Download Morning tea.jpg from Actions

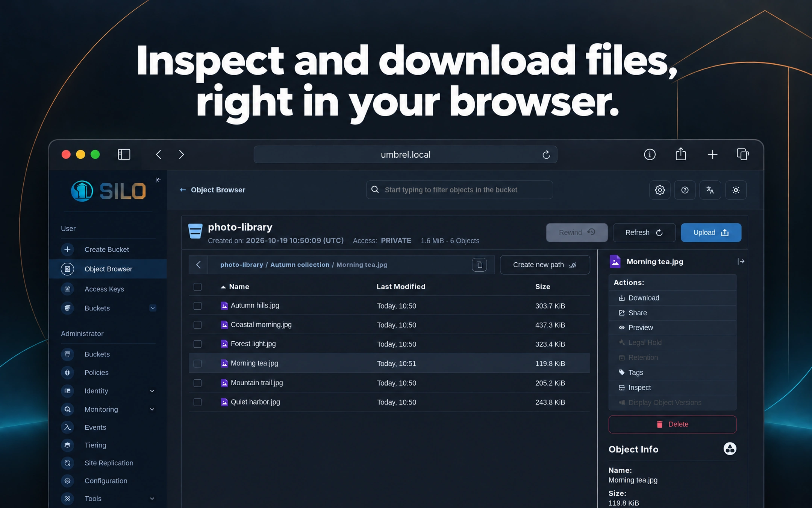[672, 298]
